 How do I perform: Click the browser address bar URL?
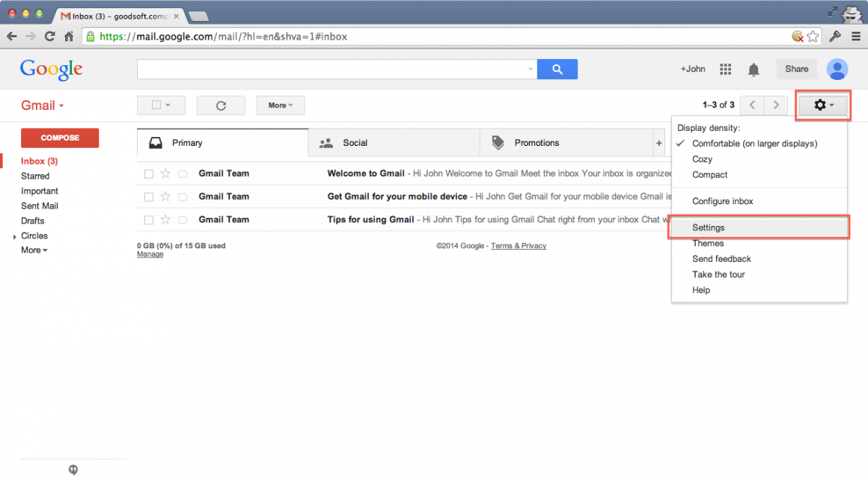223,37
